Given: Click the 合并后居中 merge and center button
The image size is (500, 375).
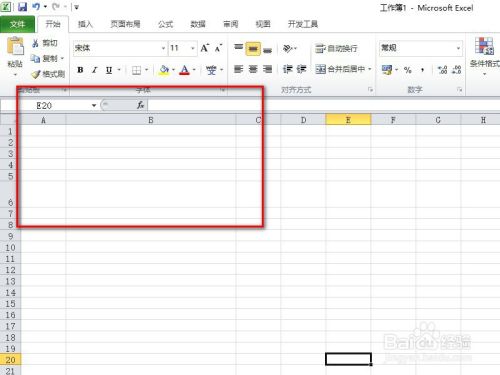Looking at the screenshot, I should [x=341, y=69].
